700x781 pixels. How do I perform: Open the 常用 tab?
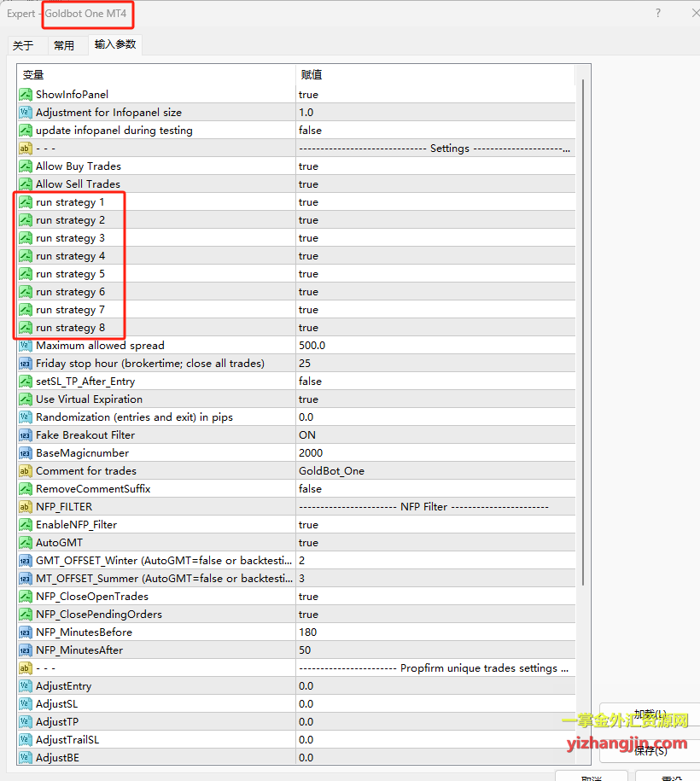[64, 45]
